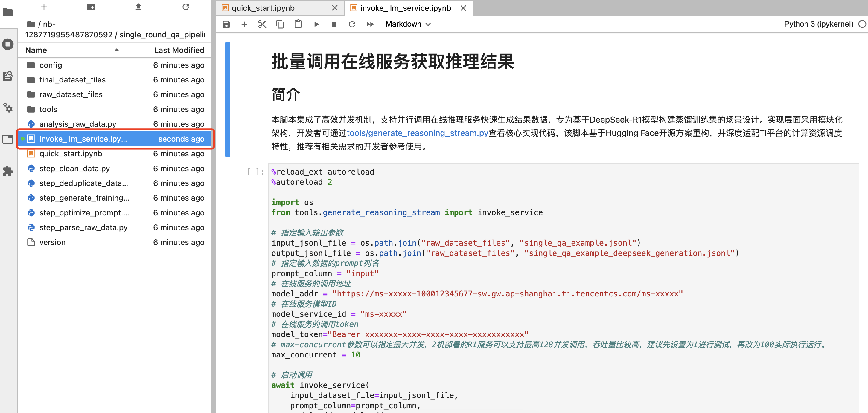Screen dimensions: 868x413
Task: Select the step_generate_training file
Action: 115,198
